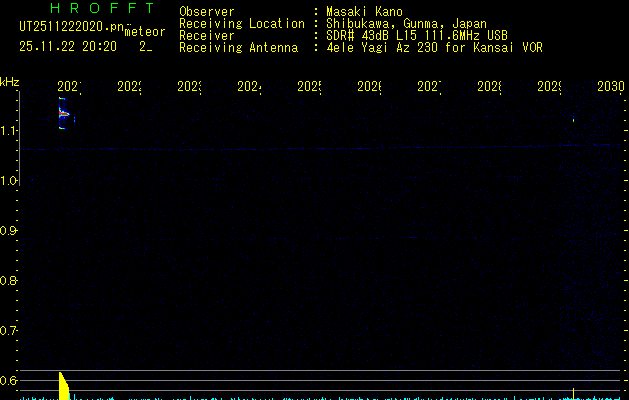Click the 4ele Yagi antenna description
This screenshot has height=400, width=629.
434,47
